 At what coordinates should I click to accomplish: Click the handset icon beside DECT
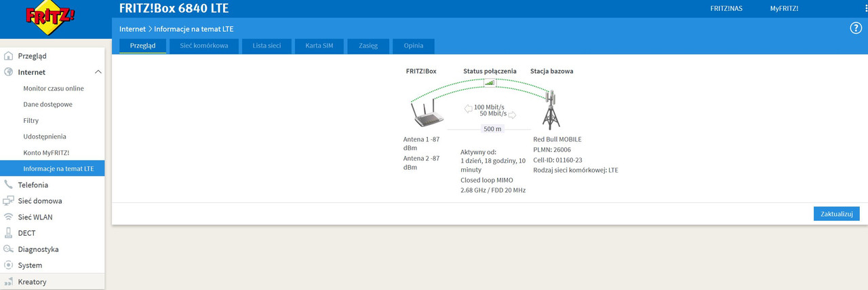pyautogui.click(x=8, y=233)
